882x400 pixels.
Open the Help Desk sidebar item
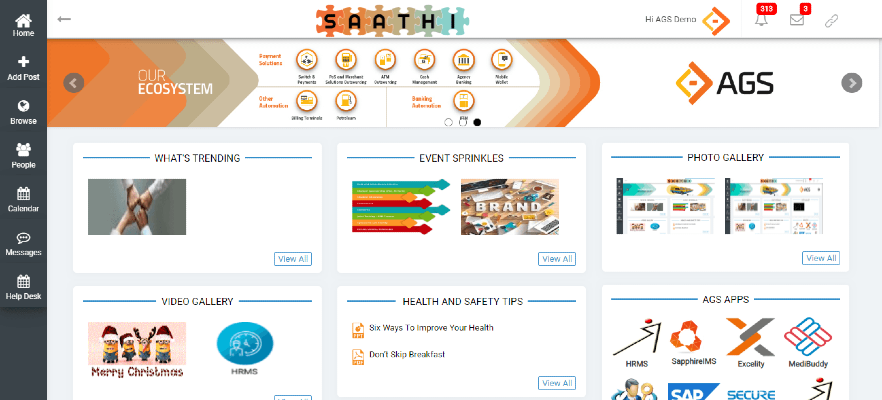click(23, 288)
